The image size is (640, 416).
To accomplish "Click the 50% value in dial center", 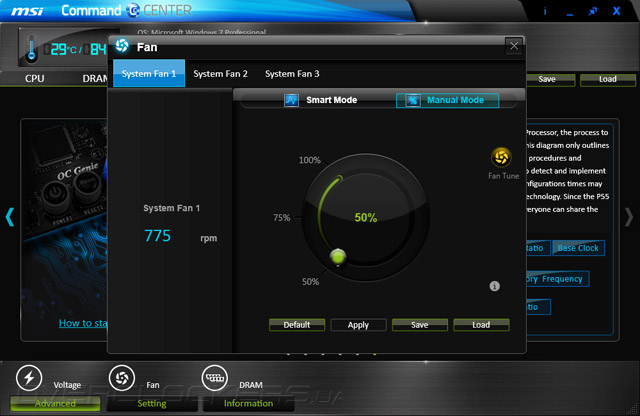I will tap(366, 218).
